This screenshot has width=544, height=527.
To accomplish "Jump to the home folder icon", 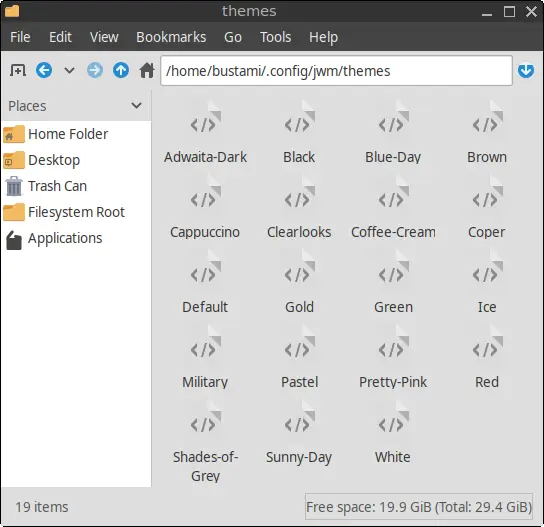I will (x=147, y=70).
